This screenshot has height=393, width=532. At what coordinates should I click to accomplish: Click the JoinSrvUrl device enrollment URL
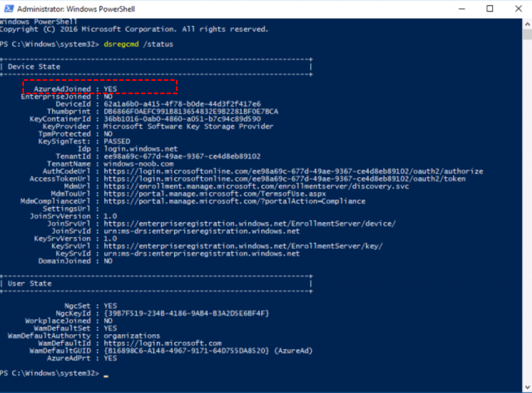coord(249,223)
